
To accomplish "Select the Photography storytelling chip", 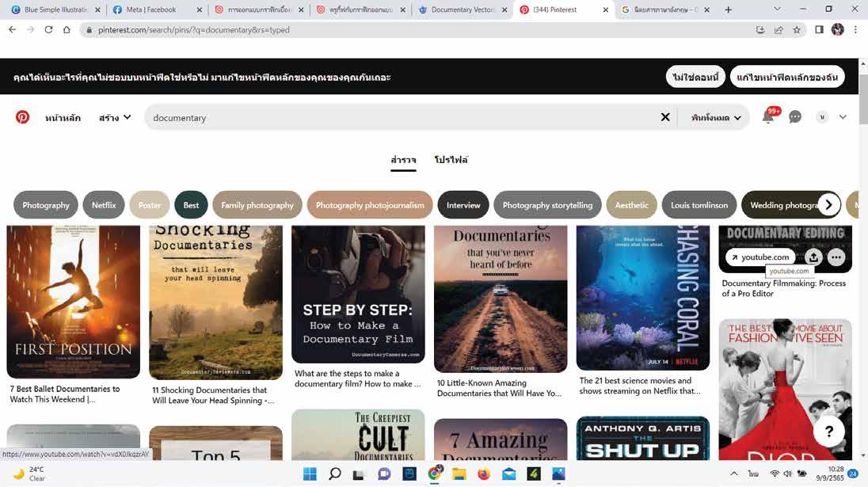I will click(547, 205).
